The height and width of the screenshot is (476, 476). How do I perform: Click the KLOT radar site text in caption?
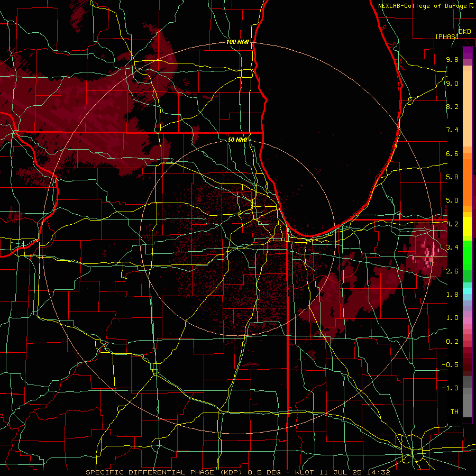[305, 472]
